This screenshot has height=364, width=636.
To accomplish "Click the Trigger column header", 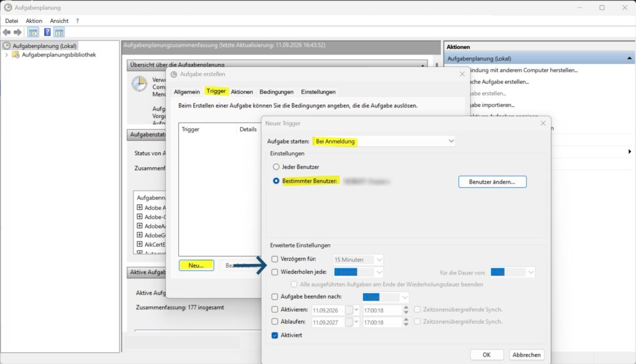I will tap(207, 129).
